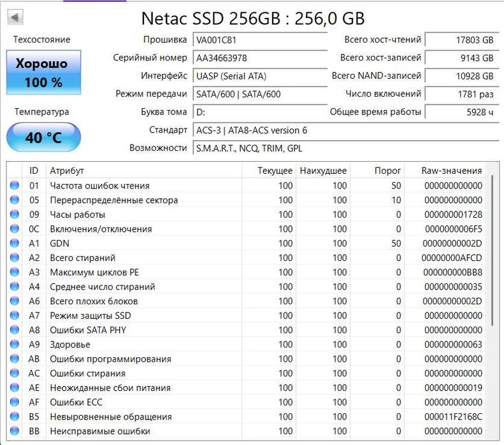Click raw value 000000001728

click(x=453, y=215)
